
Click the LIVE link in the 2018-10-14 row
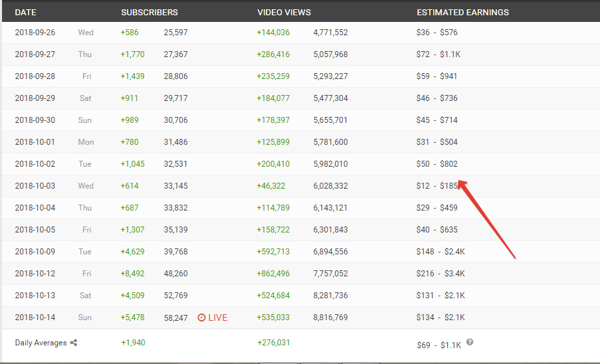218,318
